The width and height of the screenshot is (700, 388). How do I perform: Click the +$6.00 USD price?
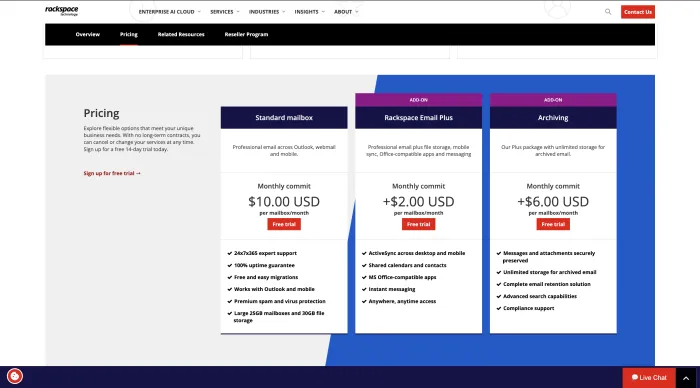tap(553, 202)
